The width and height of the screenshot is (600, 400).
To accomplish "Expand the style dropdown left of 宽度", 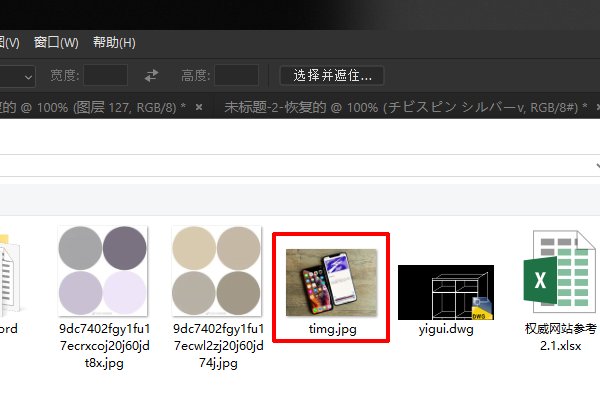I will pyautogui.click(x=25, y=75).
